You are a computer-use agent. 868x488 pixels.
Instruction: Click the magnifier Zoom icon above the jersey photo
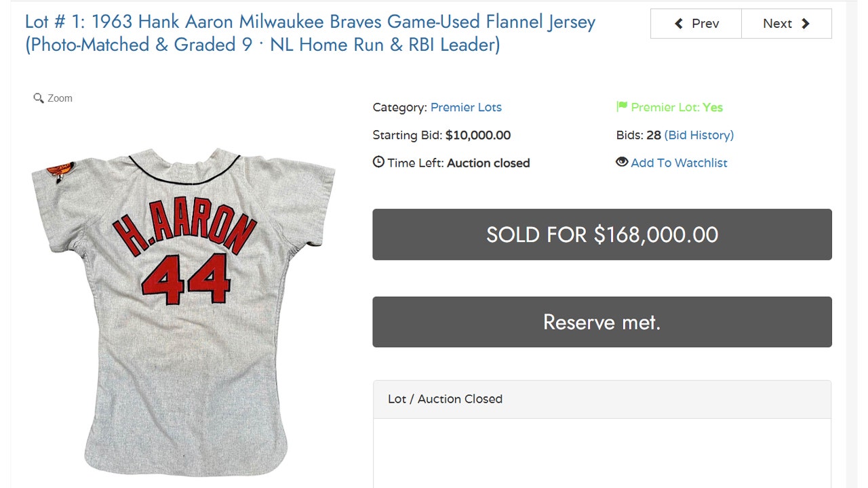[x=39, y=98]
